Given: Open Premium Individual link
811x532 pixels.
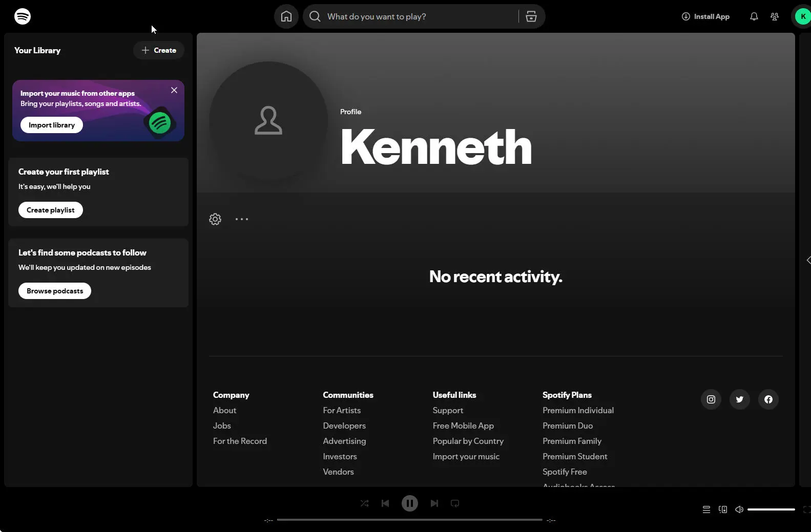Looking at the screenshot, I should 578,411.
